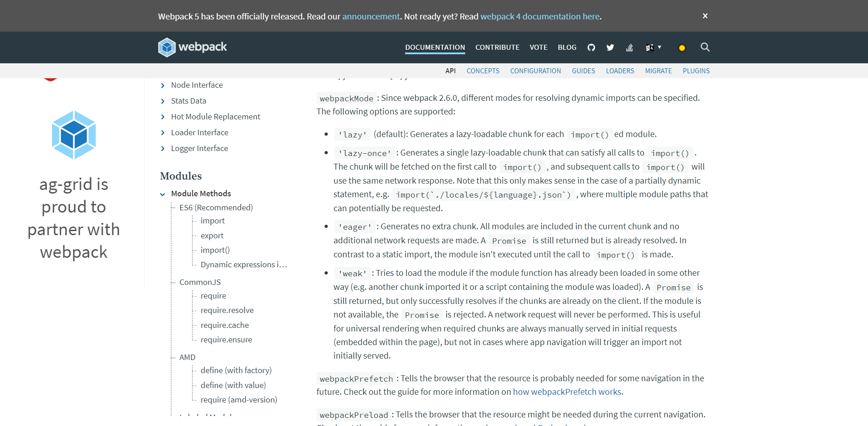Open Logger Interface sidebar link
Screen dimensions: 868x426
(199, 148)
